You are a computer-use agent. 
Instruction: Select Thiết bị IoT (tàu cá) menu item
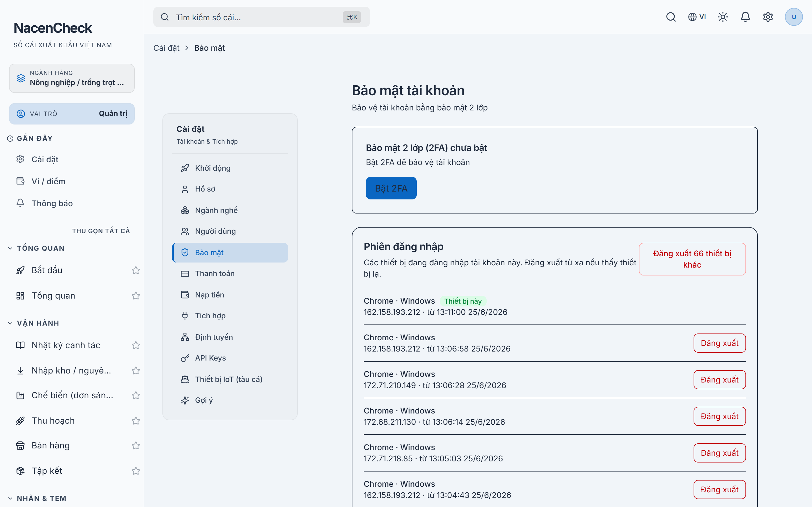coord(230,379)
